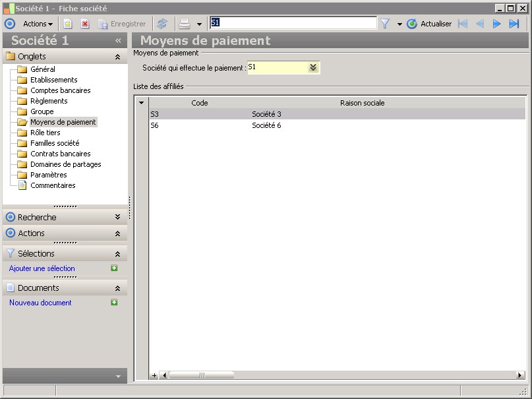The width and height of the screenshot is (532, 399).
Task: Click green plus beside Nouveau document
Action: pos(114,302)
